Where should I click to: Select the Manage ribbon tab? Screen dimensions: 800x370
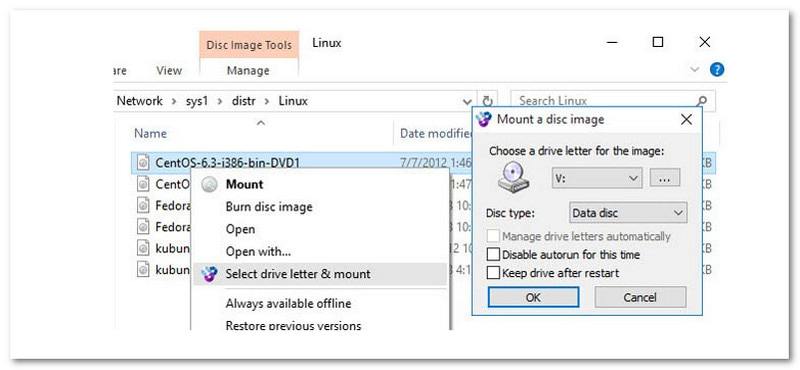[x=248, y=70]
